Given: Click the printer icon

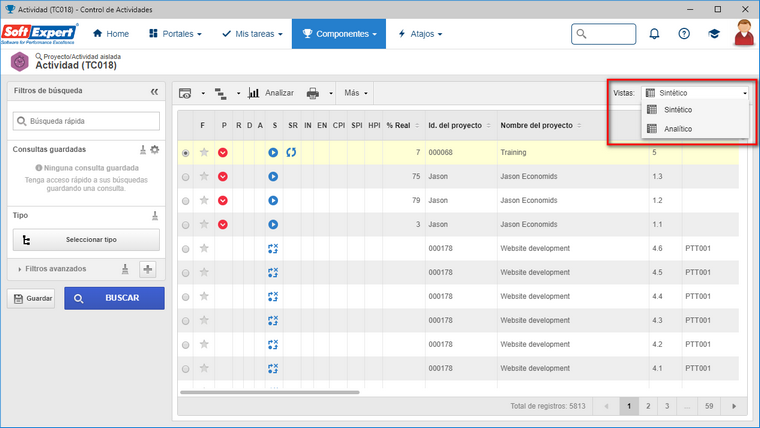Looking at the screenshot, I should point(313,93).
